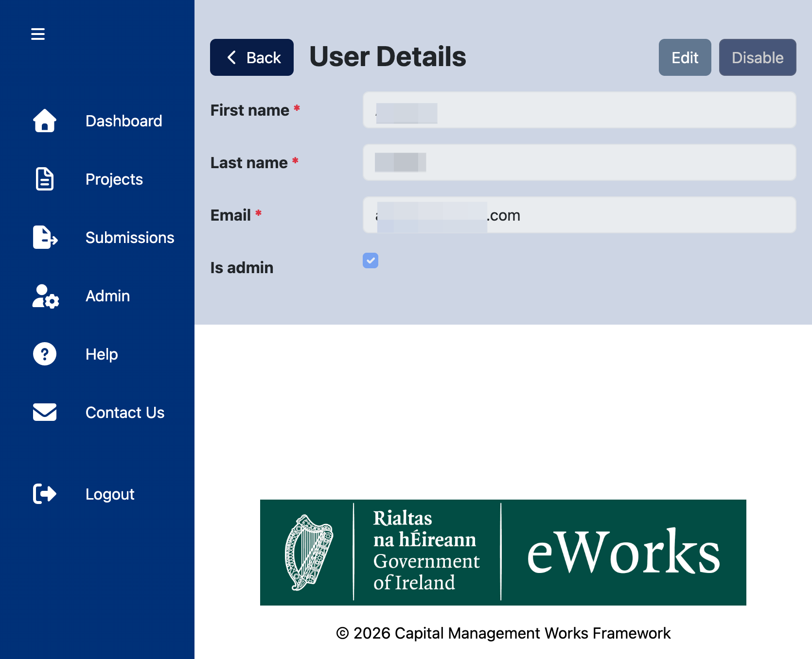The width and height of the screenshot is (812, 659).
Task: Click the Email input field
Action: [580, 215]
